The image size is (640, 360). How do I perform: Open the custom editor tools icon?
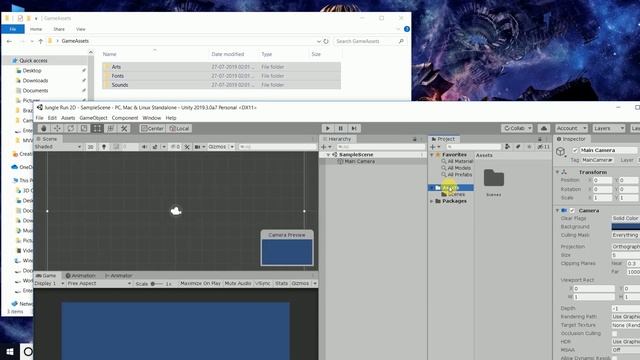pyautogui.click(x=124, y=128)
